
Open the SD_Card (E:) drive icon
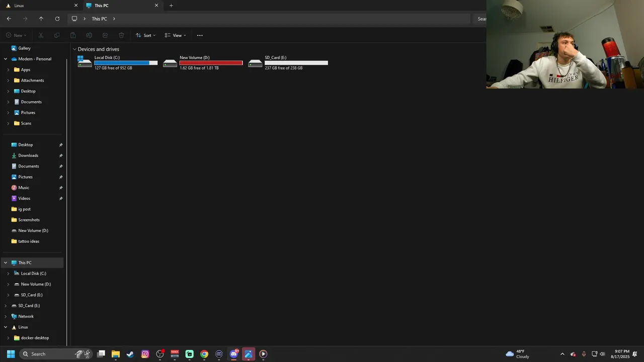coord(255,63)
